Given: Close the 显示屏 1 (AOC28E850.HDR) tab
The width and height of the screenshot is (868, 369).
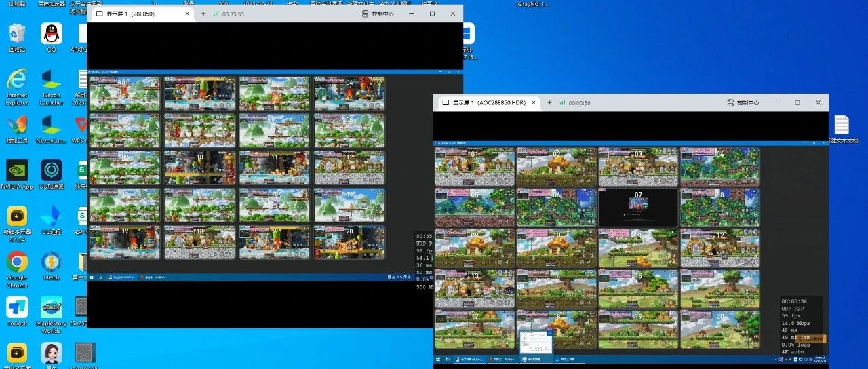Looking at the screenshot, I should pos(532,102).
